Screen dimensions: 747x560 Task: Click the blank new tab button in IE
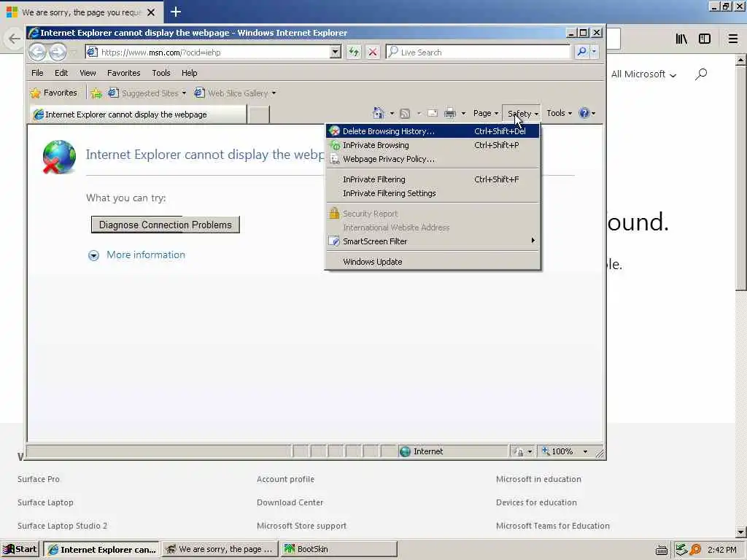[x=259, y=114]
